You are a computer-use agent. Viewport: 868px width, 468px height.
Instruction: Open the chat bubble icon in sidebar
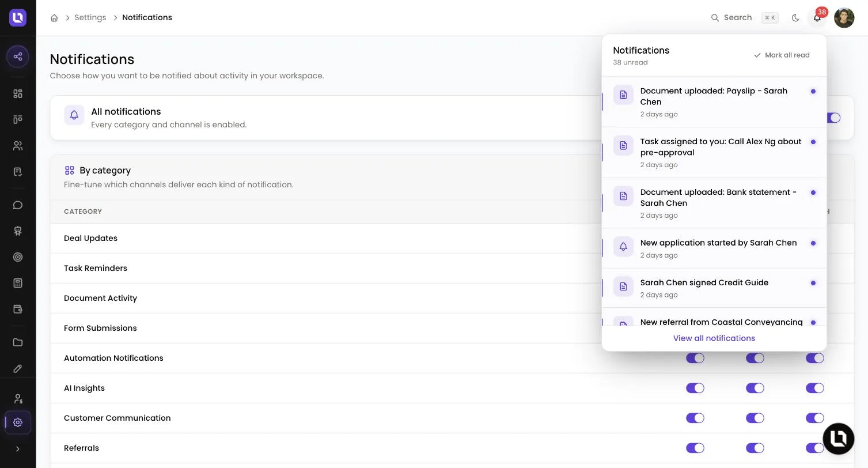pyautogui.click(x=18, y=205)
